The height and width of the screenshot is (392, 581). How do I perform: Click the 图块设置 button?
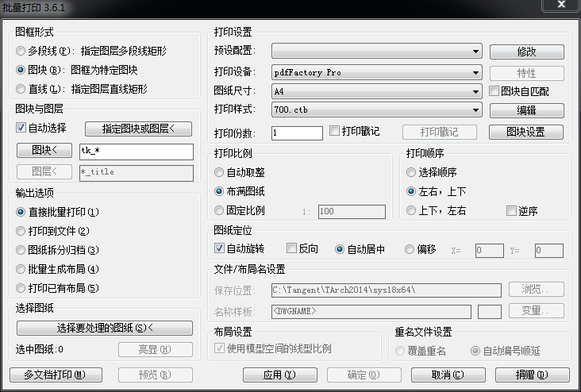click(526, 132)
